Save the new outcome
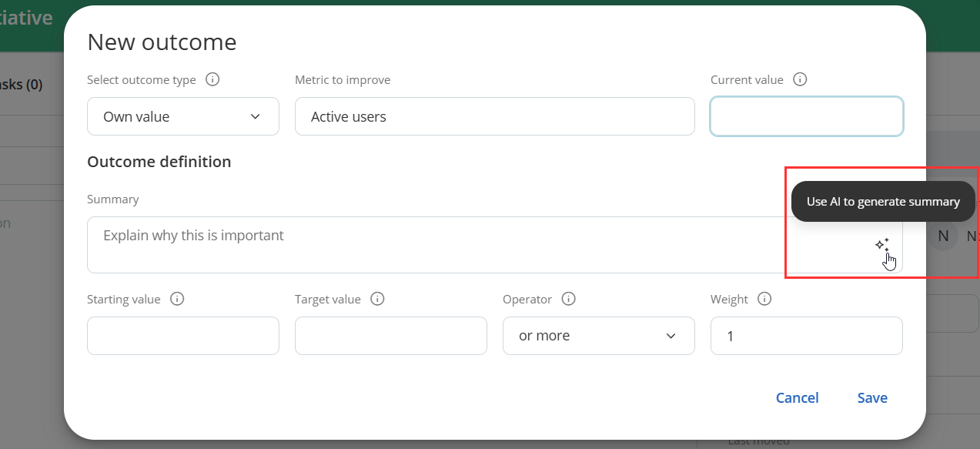Viewport: 980px width, 449px height. [872, 397]
